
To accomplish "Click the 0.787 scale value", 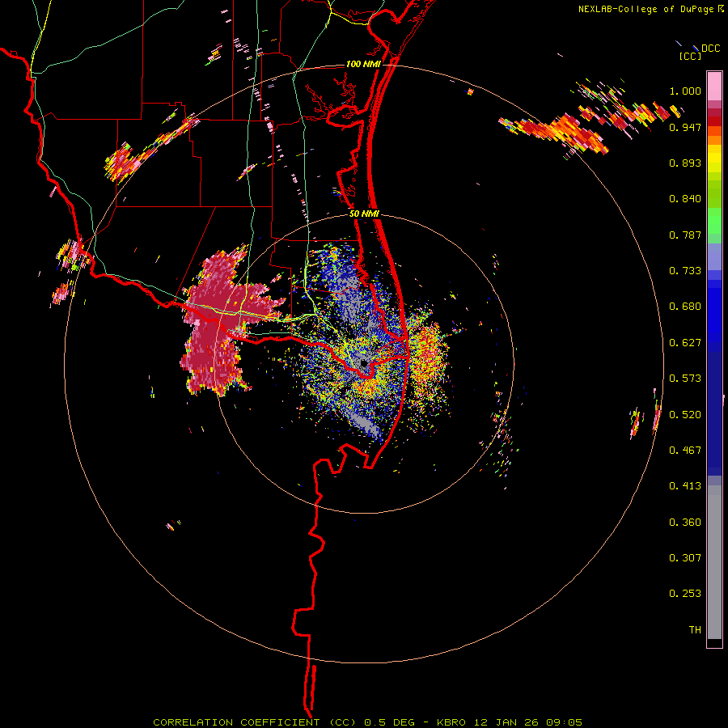I will click(685, 235).
